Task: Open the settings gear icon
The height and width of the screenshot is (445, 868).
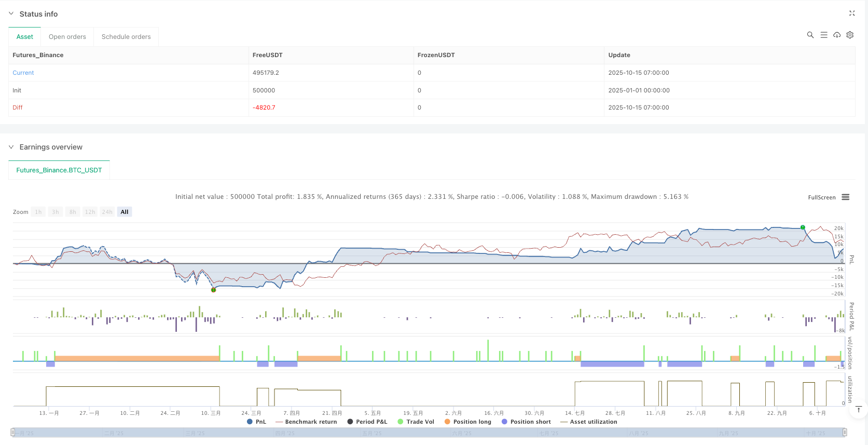Action: (x=850, y=35)
